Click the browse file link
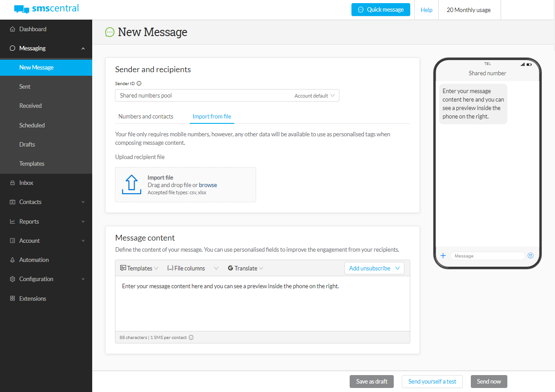 tap(208, 185)
